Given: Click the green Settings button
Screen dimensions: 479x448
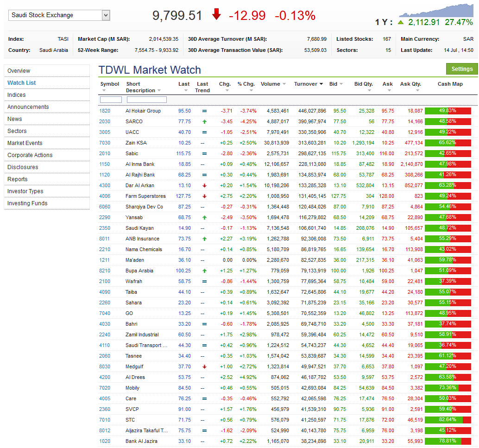Looking at the screenshot, I should tap(462, 69).
